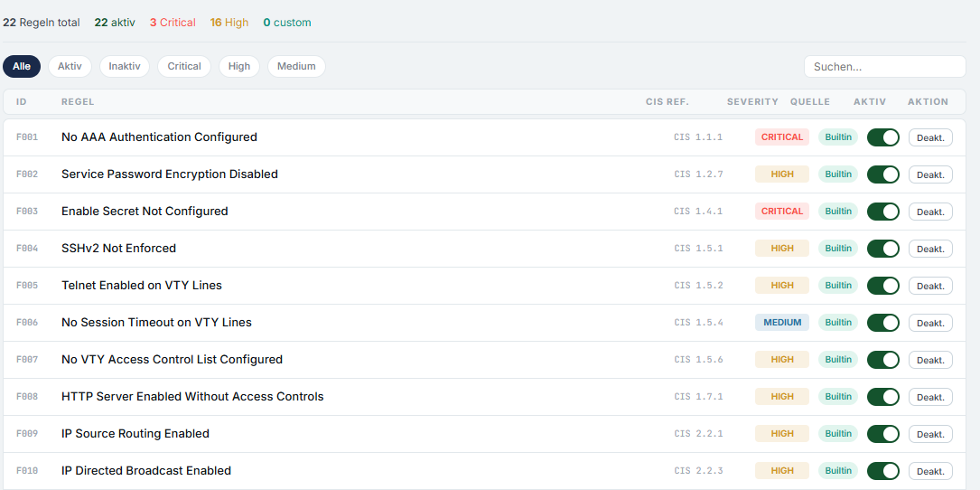Click the 16 High summary count
The height and width of the screenshot is (490, 980).
pyautogui.click(x=229, y=23)
